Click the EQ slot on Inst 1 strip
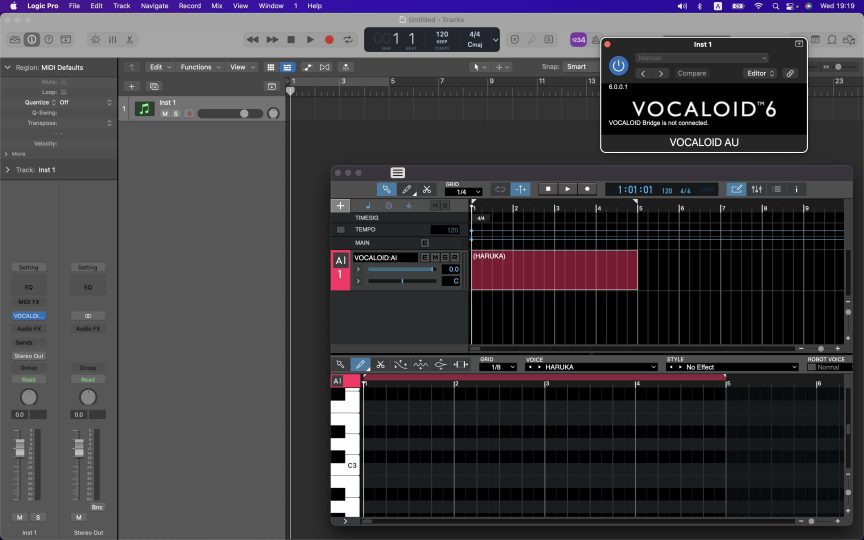 point(29,287)
